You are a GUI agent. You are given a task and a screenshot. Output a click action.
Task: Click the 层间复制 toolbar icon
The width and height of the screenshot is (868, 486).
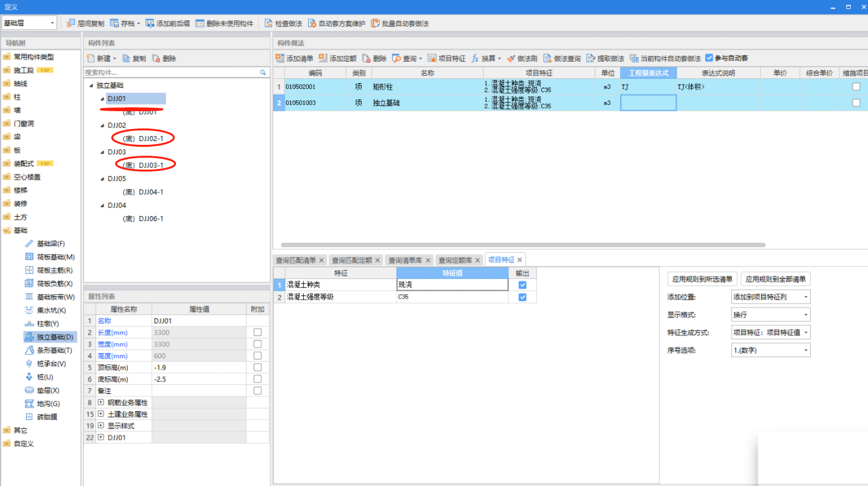pos(71,24)
